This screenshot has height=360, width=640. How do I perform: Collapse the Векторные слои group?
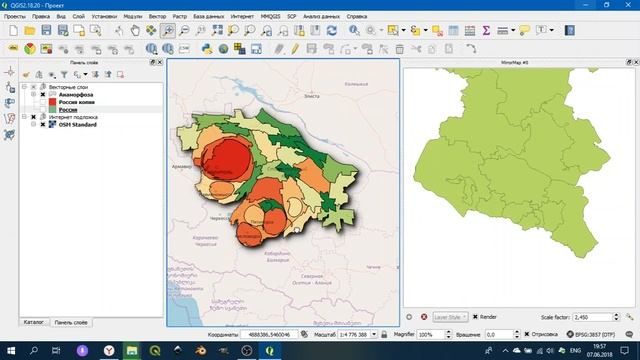point(24,87)
